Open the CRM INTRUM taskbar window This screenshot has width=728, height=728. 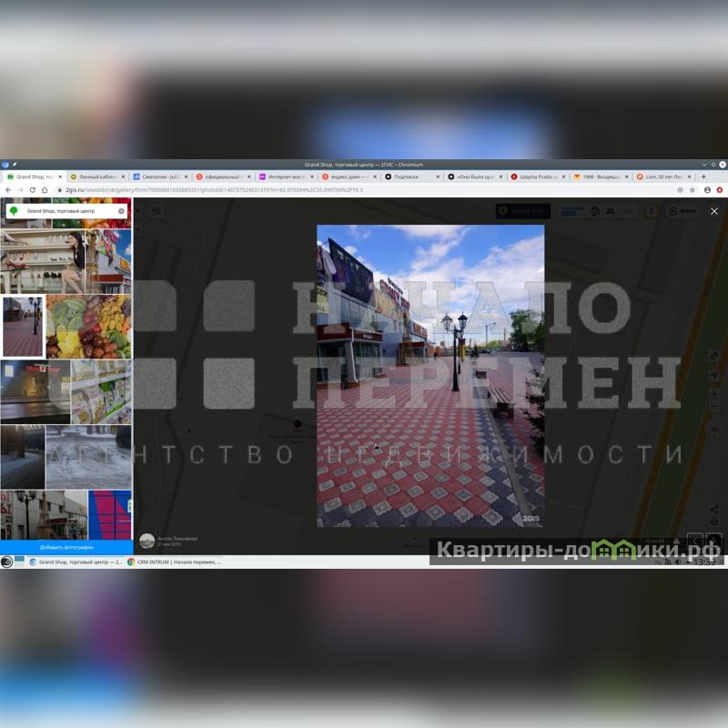[x=173, y=561]
